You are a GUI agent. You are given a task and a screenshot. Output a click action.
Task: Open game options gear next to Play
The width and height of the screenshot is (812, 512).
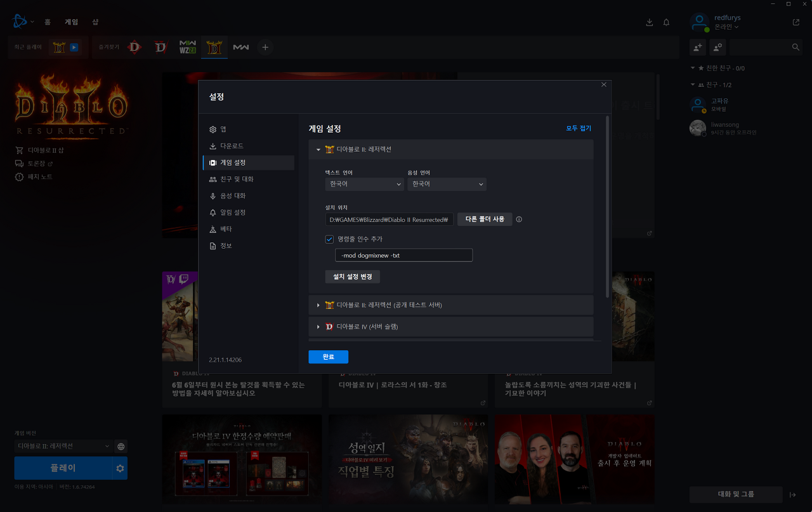pos(120,468)
